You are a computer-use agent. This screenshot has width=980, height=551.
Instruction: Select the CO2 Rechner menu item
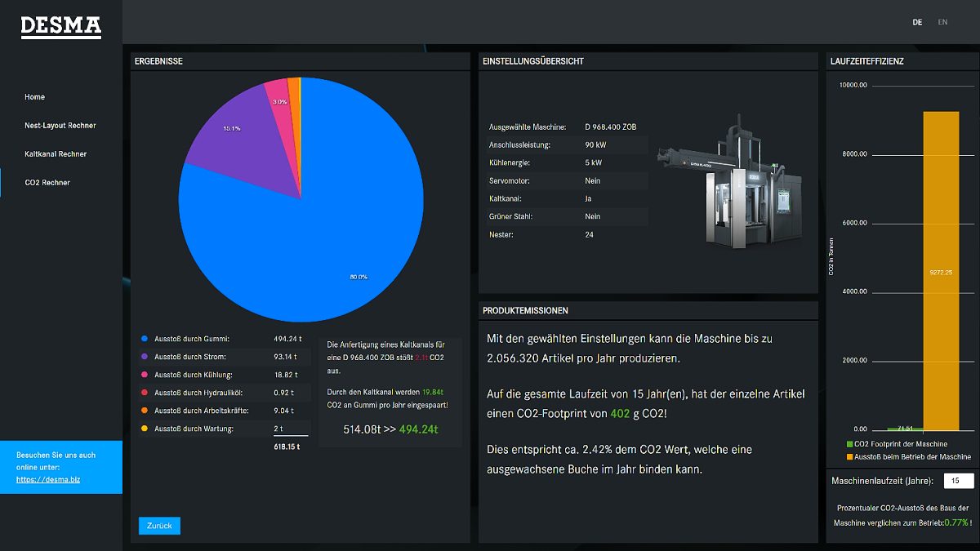click(47, 183)
